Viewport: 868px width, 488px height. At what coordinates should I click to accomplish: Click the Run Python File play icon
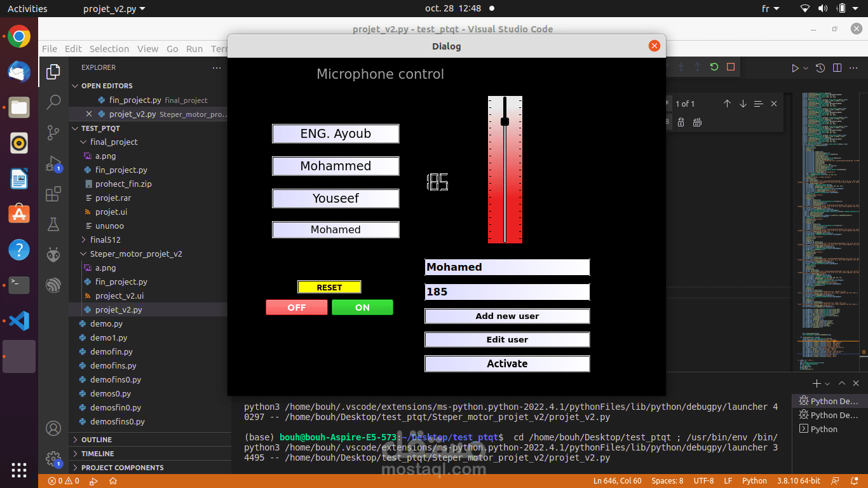coord(794,68)
